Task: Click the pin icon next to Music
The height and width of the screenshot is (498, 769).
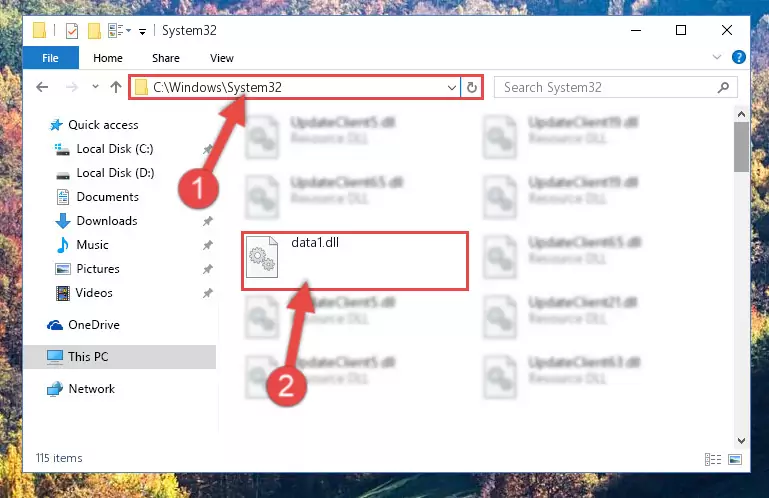Action: click(x=208, y=245)
